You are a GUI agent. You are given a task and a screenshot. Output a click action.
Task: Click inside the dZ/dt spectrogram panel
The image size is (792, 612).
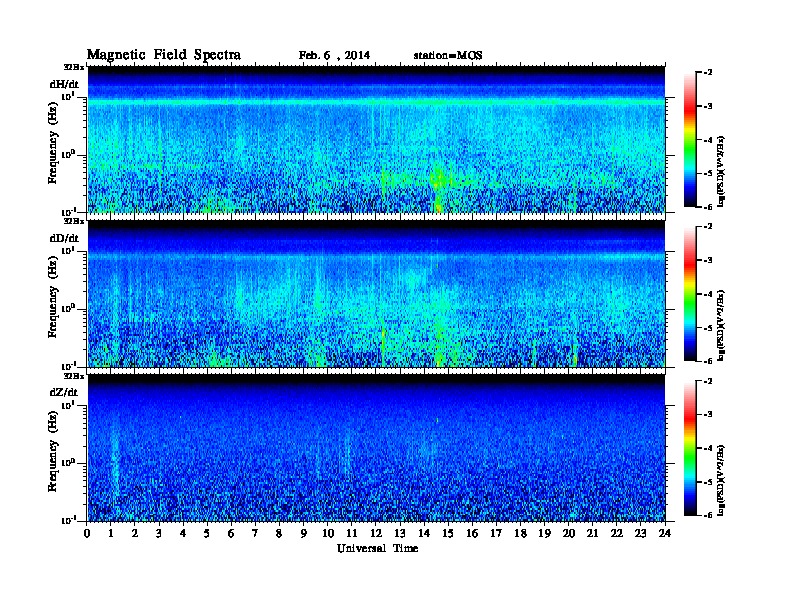pos(376,448)
